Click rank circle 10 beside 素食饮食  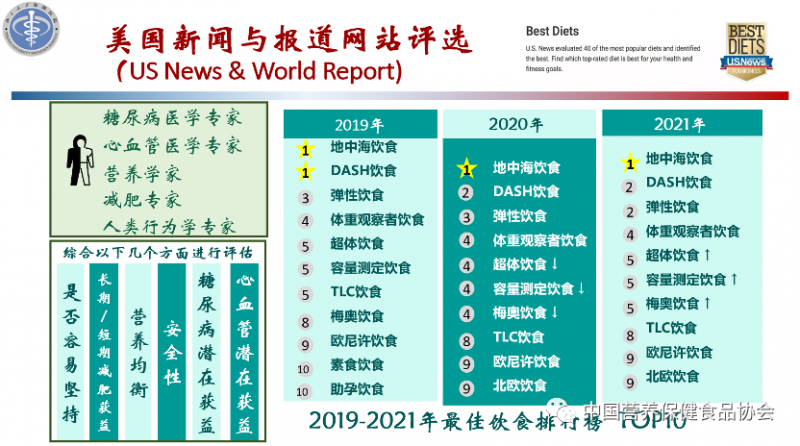pyautogui.click(x=304, y=368)
